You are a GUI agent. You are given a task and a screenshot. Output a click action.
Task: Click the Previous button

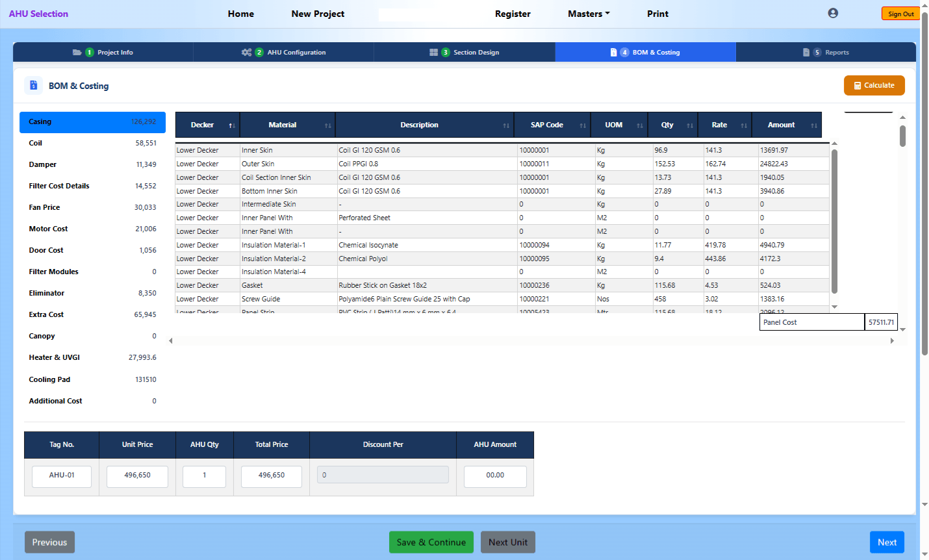coord(49,542)
